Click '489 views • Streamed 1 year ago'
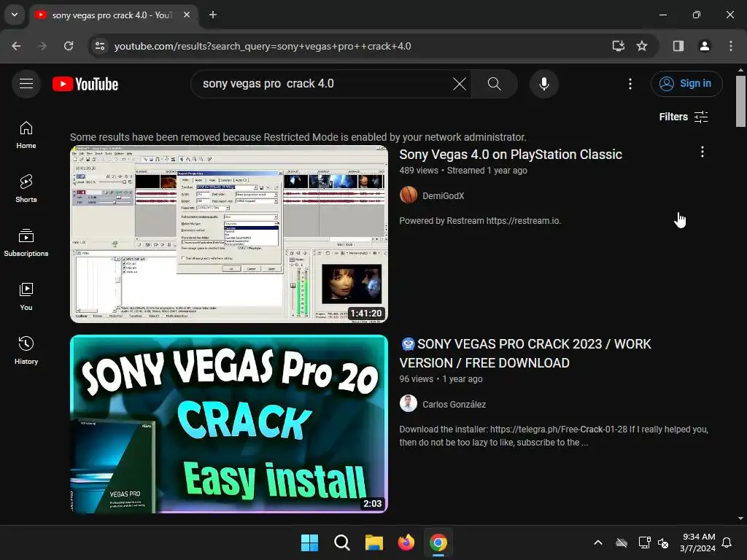The image size is (747, 560). tap(463, 171)
